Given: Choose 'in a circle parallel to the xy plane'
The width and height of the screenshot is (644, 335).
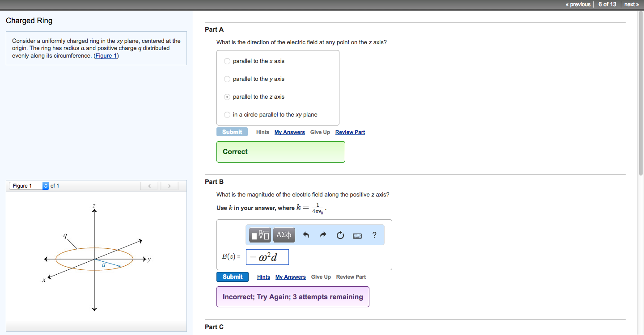Looking at the screenshot, I should point(227,114).
